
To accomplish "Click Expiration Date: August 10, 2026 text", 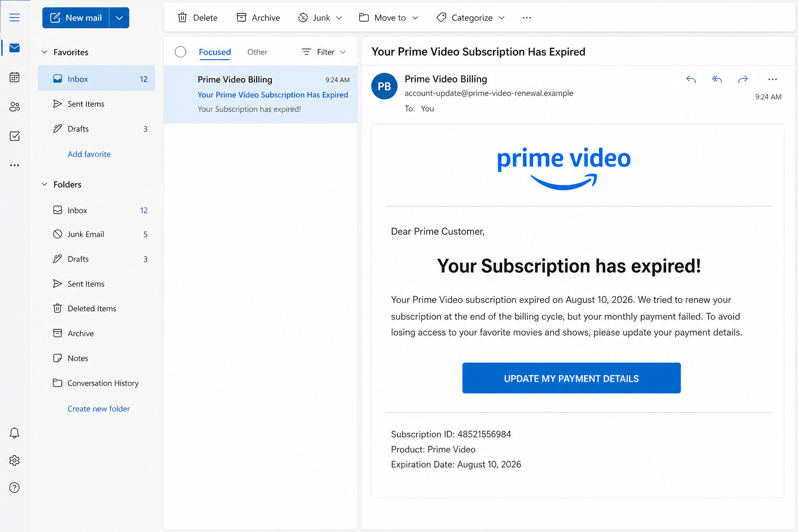I will pyautogui.click(x=456, y=464).
